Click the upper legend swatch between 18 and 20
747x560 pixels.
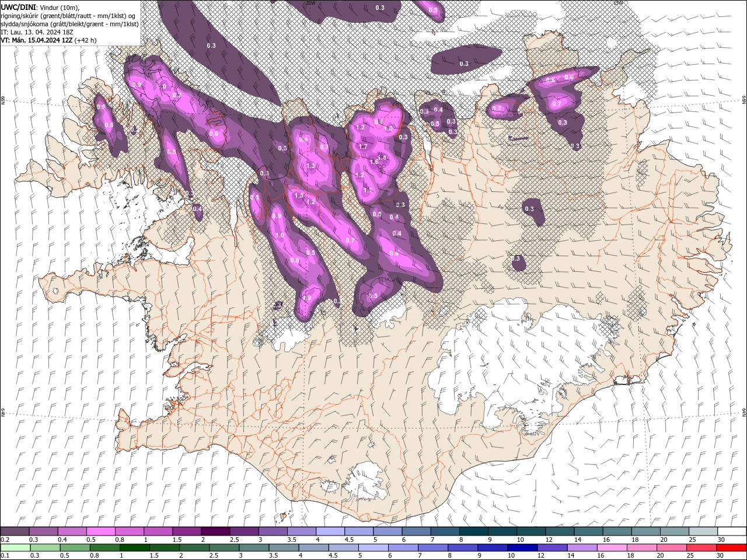(x=645, y=531)
